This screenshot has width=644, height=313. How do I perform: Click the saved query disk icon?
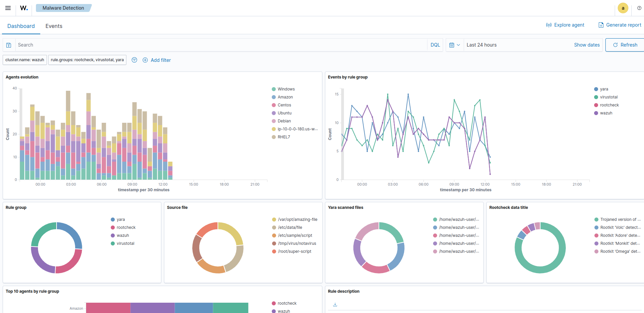click(x=9, y=45)
